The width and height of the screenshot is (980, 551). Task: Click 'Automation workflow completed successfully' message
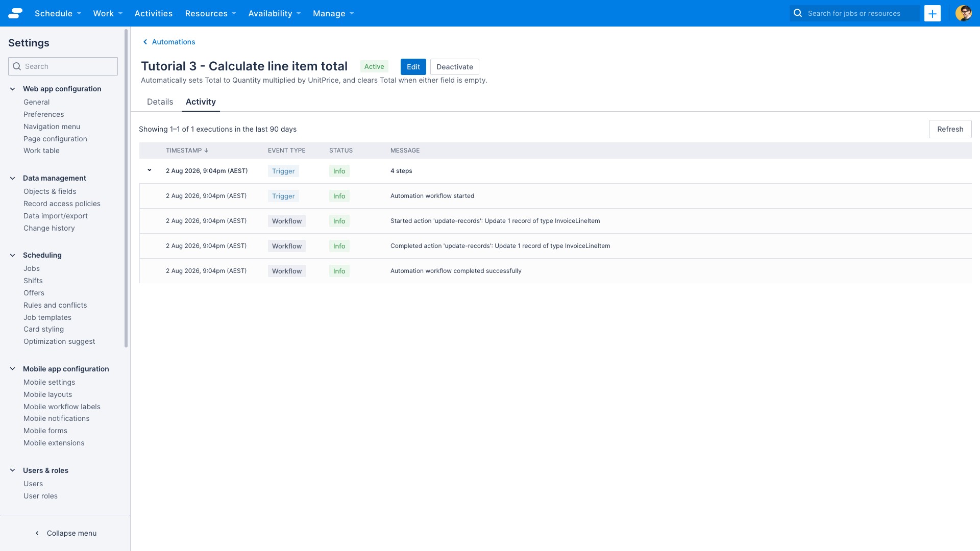tap(456, 271)
